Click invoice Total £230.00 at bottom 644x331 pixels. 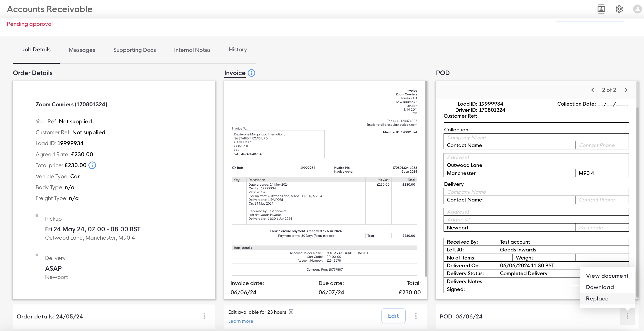[x=409, y=292]
